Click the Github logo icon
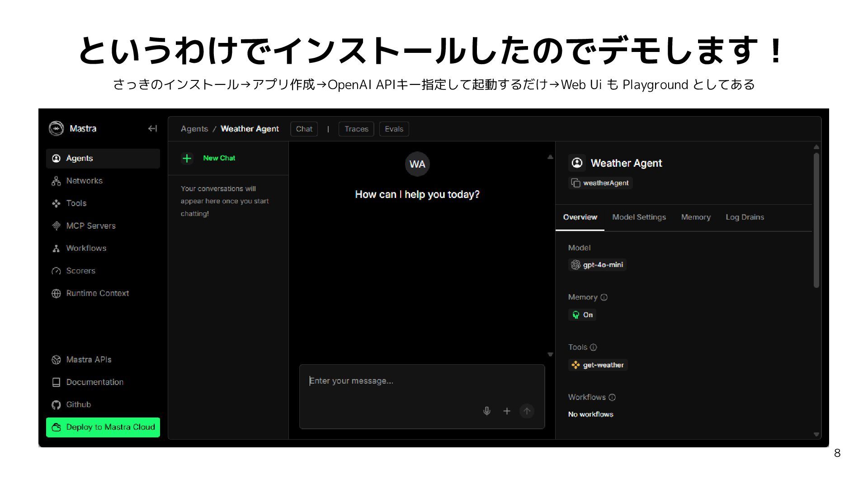The width and height of the screenshot is (868, 488). 57,405
